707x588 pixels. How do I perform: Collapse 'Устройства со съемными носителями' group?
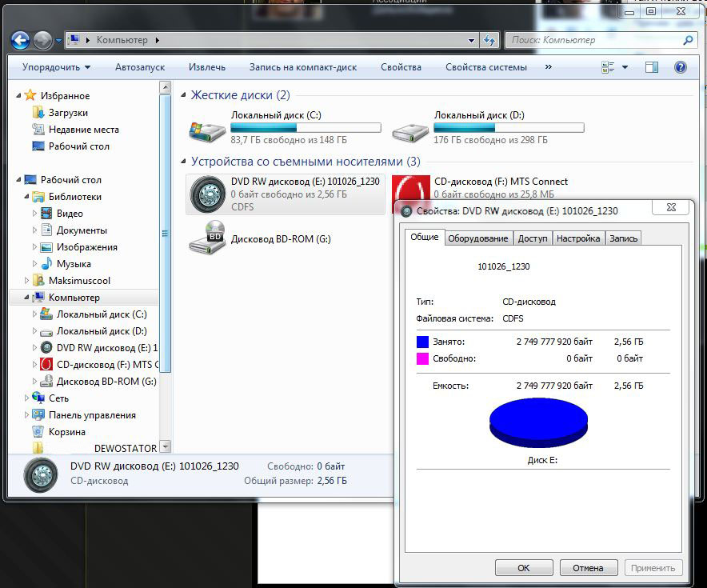[183, 162]
